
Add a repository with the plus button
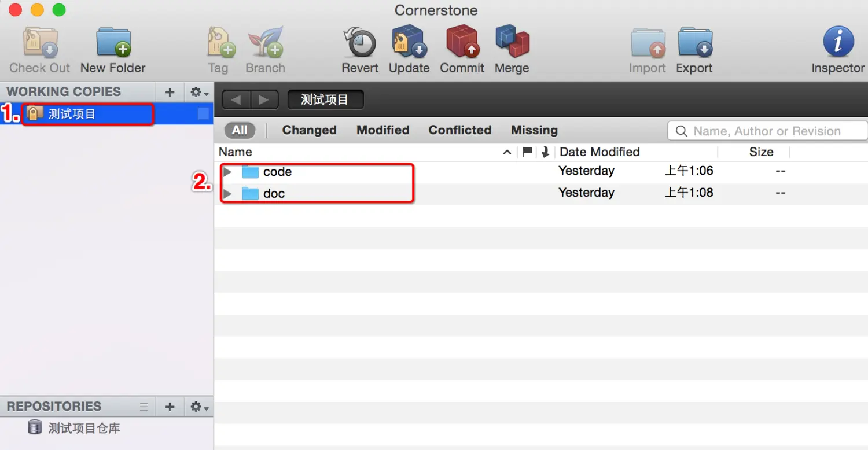(170, 407)
